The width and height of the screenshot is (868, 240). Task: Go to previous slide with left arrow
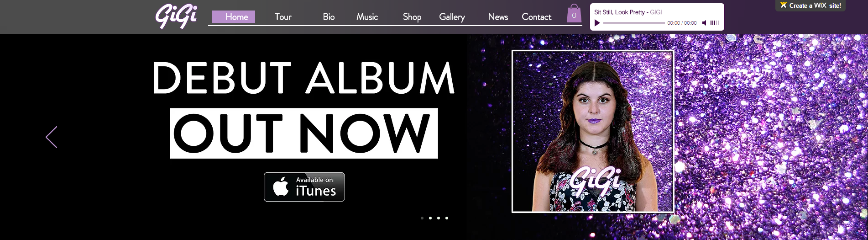52,137
